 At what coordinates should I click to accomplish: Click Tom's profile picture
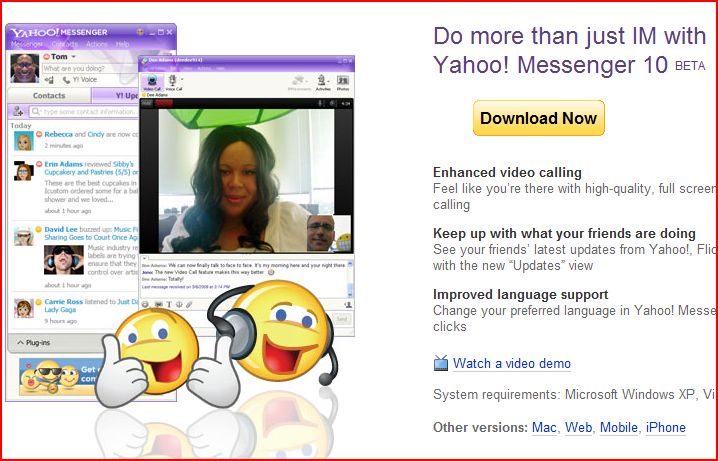25,68
